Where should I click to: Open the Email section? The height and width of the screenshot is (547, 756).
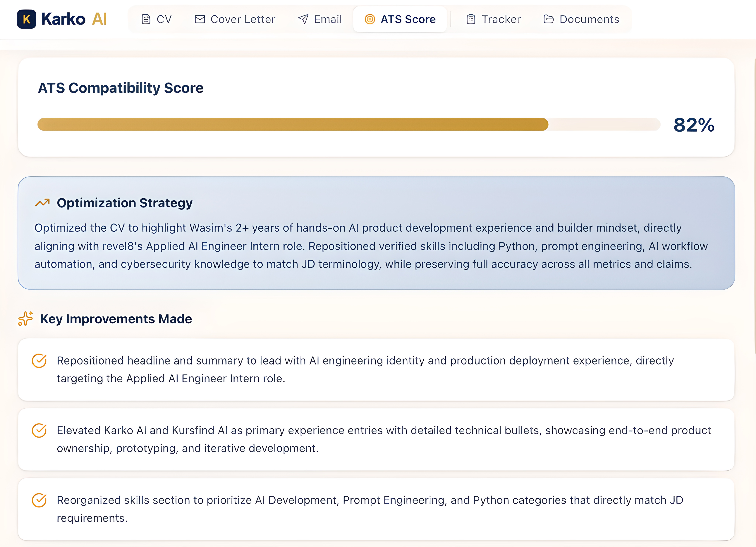pyautogui.click(x=320, y=19)
